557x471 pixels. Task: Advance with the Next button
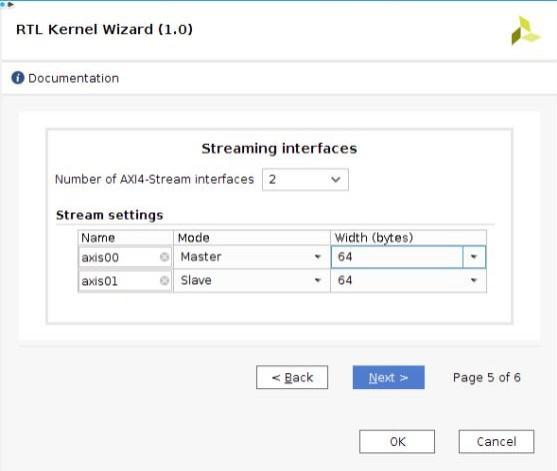tap(389, 377)
